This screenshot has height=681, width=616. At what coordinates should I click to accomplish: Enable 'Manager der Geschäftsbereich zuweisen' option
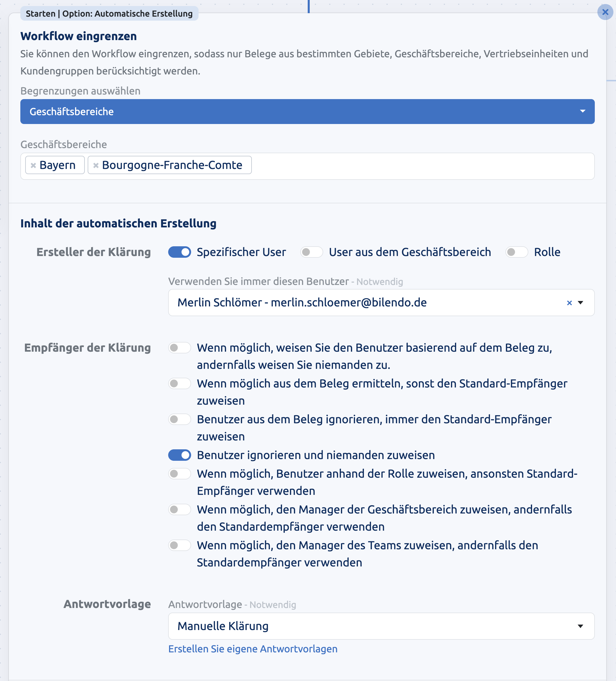coord(179,509)
